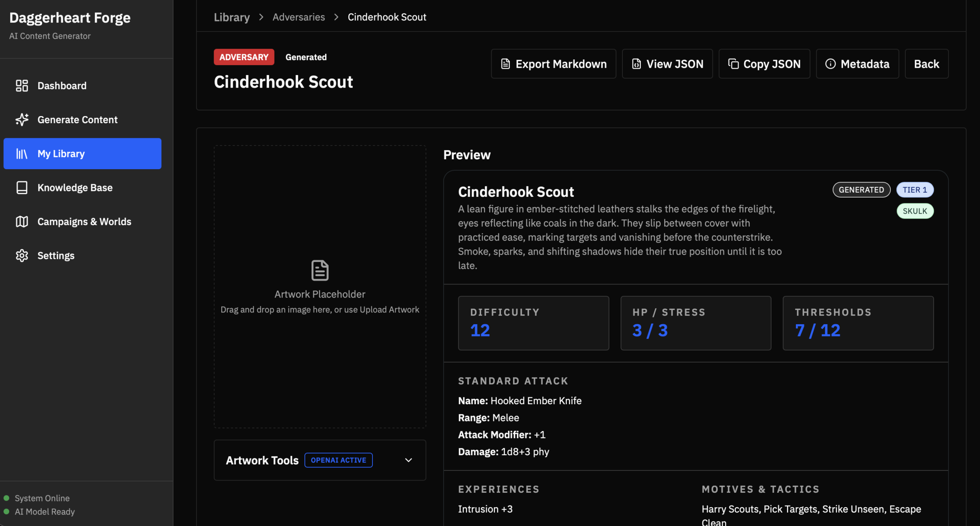Click the Copy JSON button

764,64
